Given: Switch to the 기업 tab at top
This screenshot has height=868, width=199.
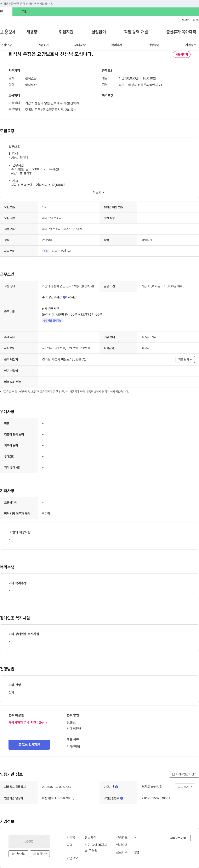Looking at the screenshot, I should [25, 11].
